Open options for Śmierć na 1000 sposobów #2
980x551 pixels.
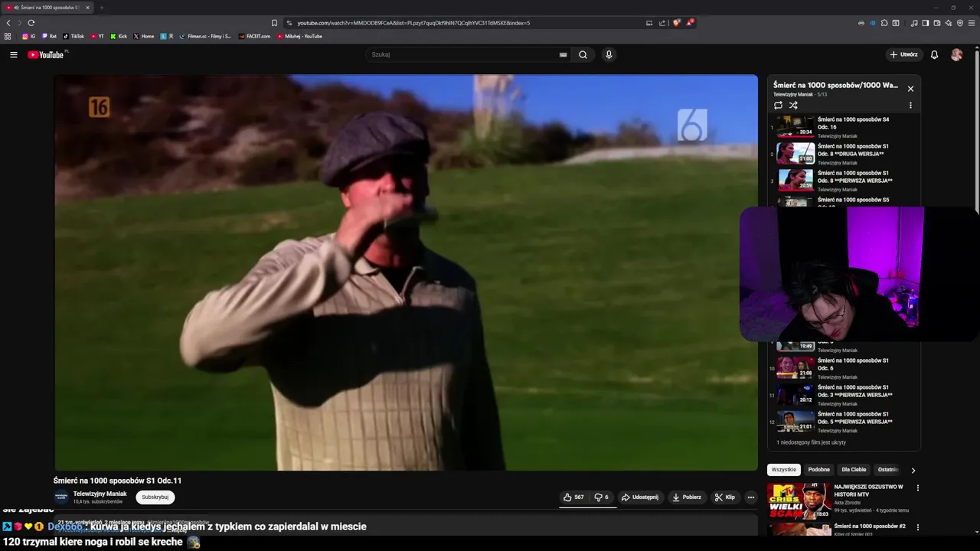[917, 527]
